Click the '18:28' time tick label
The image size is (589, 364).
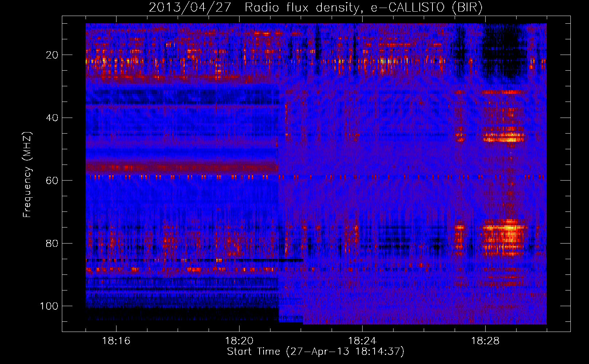click(485, 341)
